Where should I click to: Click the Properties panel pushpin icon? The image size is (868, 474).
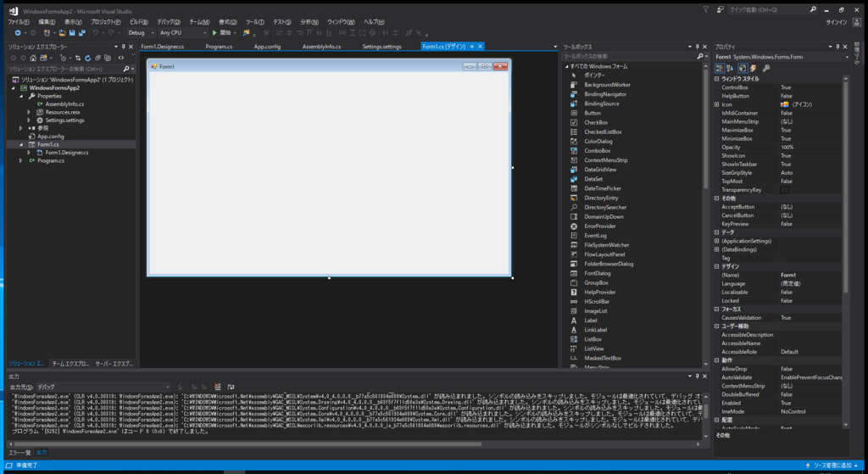coord(837,47)
